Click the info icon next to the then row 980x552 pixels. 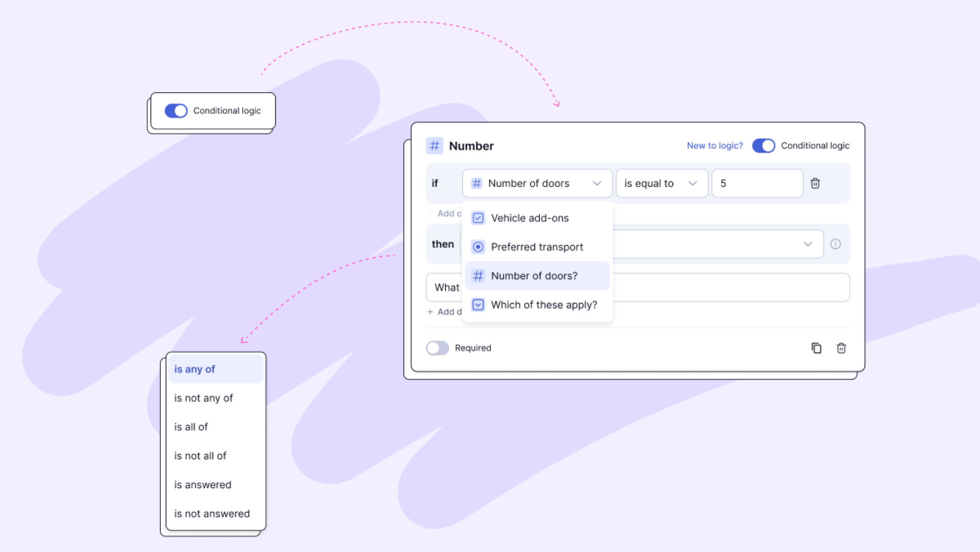[836, 244]
